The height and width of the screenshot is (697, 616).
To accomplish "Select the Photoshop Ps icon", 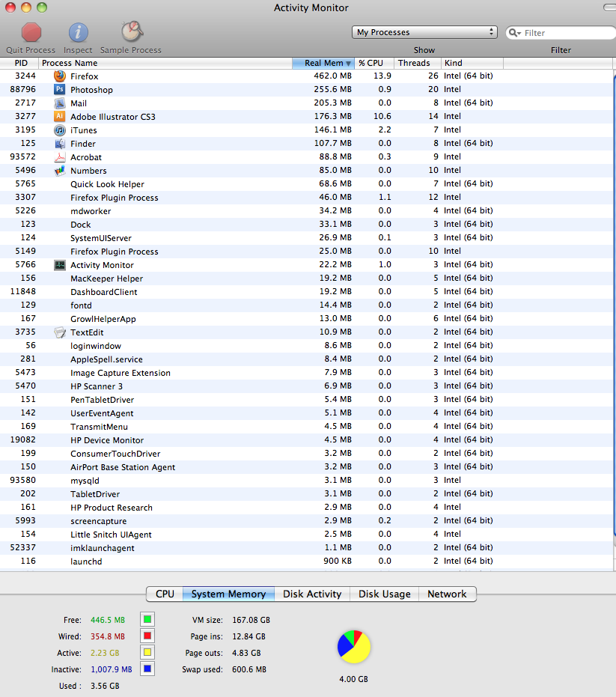I will [60, 89].
